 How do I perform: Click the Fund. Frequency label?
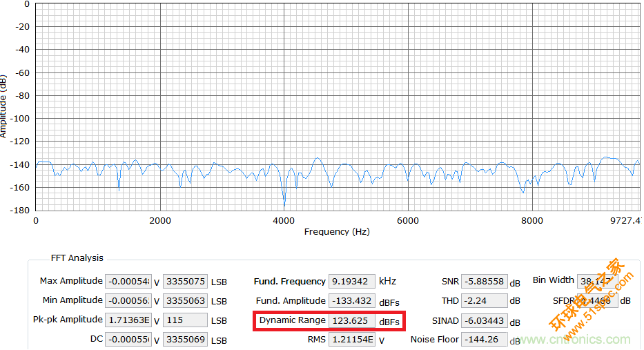tap(289, 282)
